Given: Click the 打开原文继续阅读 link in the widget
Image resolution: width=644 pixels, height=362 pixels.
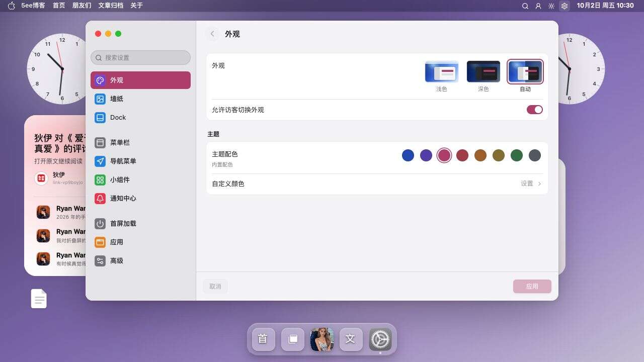Looking at the screenshot, I should 58,161.
